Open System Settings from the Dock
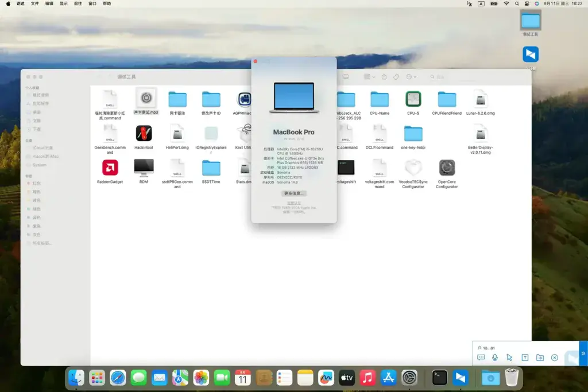The image size is (588, 392). [409, 378]
